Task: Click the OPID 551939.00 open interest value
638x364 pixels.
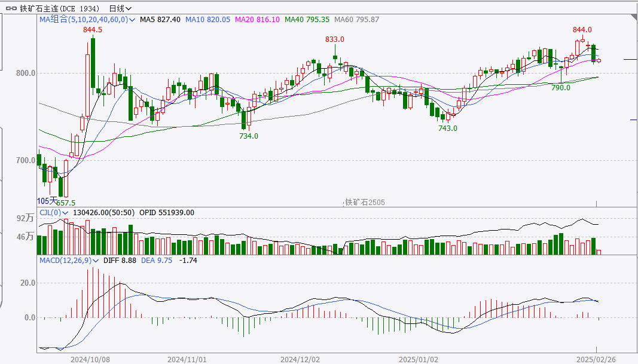Action: [167, 213]
